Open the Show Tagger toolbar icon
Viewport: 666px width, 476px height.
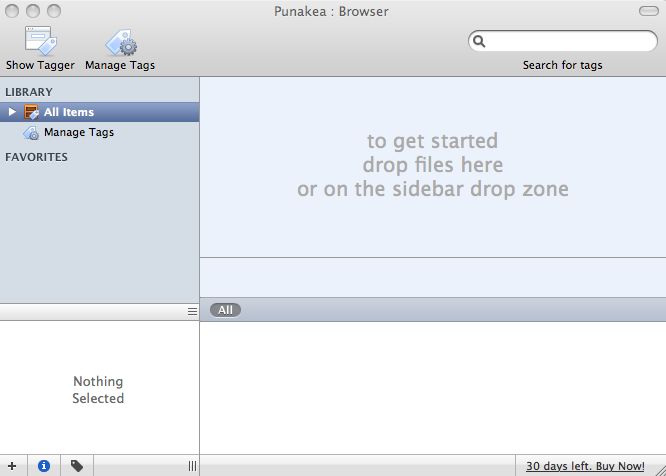[40, 41]
